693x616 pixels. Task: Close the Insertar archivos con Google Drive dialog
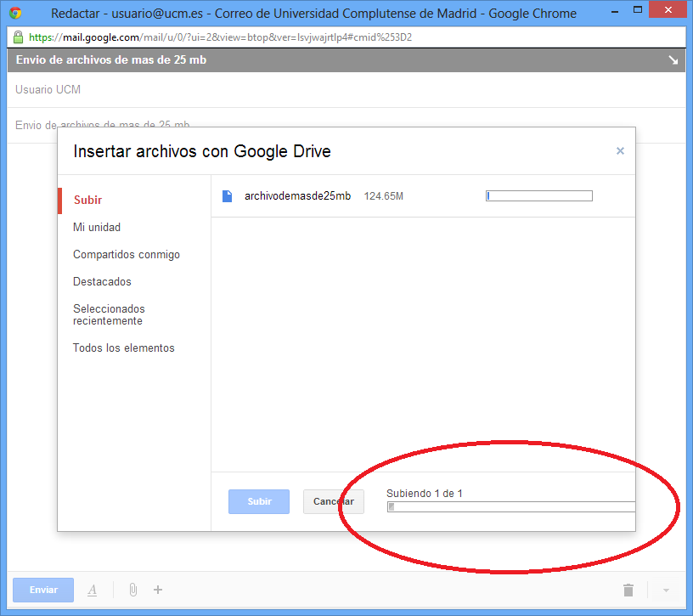(620, 150)
